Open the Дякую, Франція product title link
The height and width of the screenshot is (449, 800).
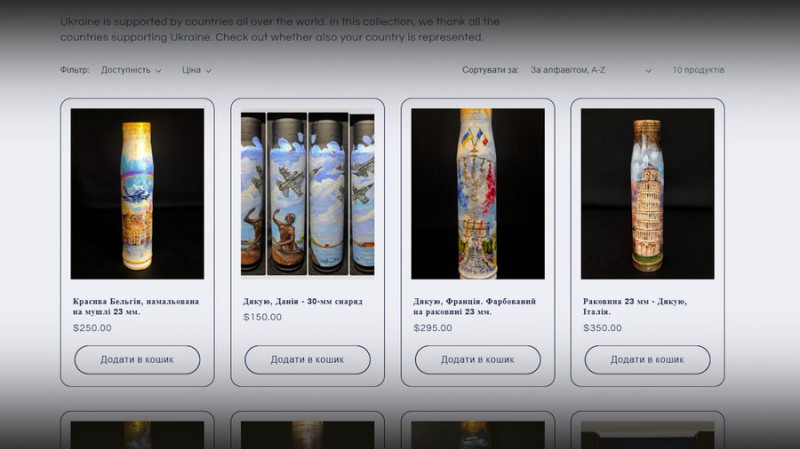[474, 307]
